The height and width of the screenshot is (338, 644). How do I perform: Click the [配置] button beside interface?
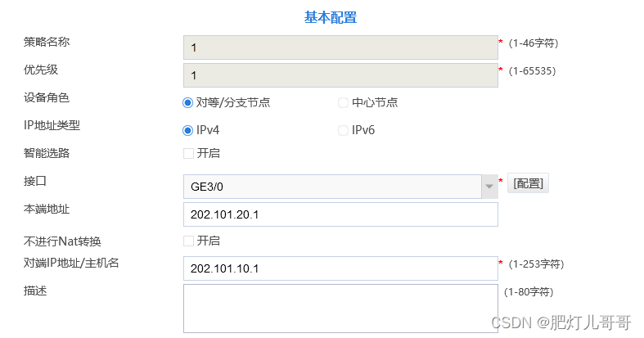(x=528, y=183)
